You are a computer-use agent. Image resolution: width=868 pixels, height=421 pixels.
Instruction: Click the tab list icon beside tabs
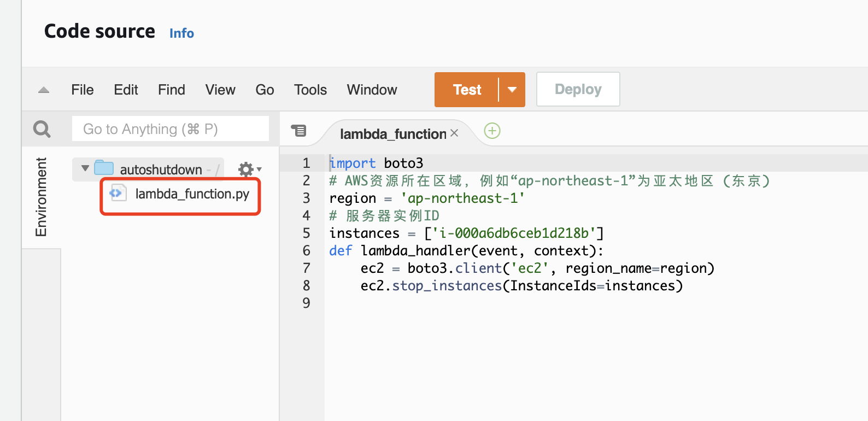[x=298, y=131]
